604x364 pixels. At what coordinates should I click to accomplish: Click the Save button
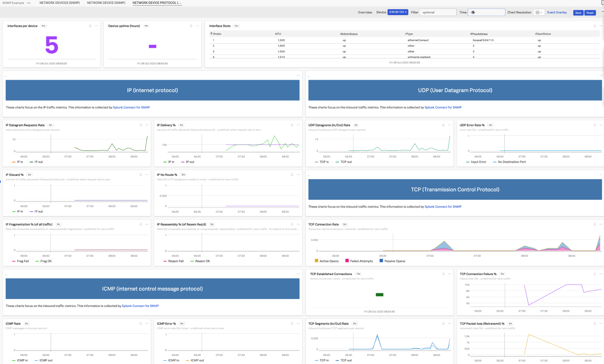click(x=578, y=12)
